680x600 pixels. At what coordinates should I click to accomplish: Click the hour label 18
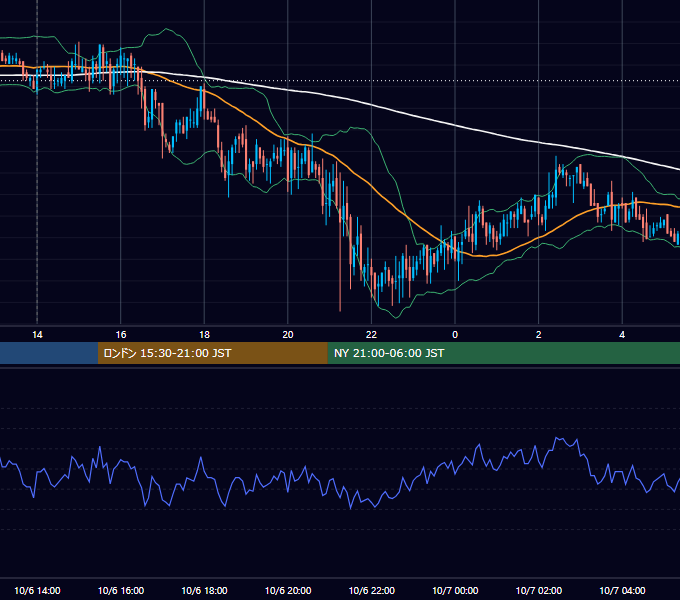(204, 335)
